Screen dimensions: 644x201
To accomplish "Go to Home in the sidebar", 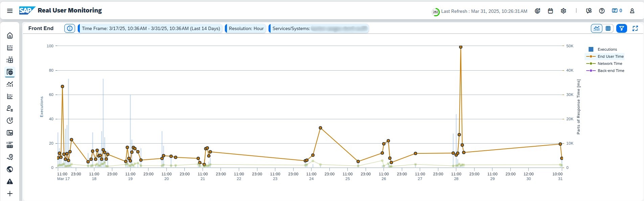I will tap(10, 35).
